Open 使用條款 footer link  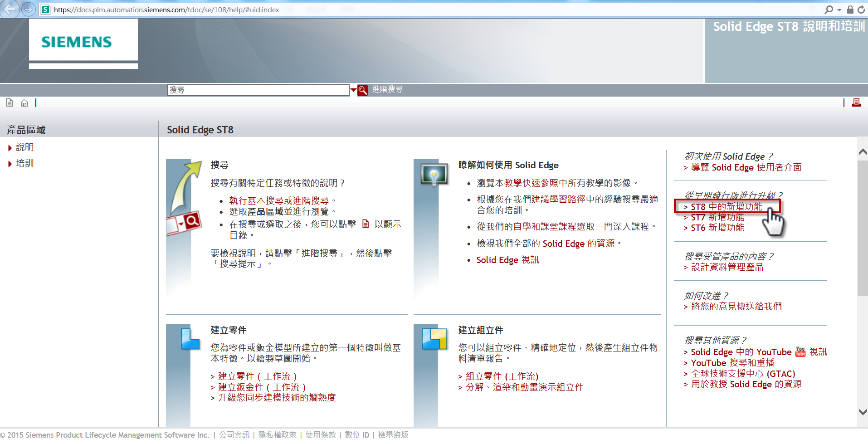(x=321, y=435)
